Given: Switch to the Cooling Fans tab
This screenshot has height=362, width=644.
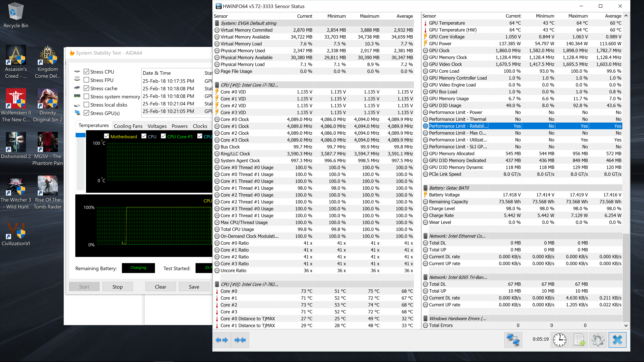Looking at the screenshot, I should [x=128, y=126].
